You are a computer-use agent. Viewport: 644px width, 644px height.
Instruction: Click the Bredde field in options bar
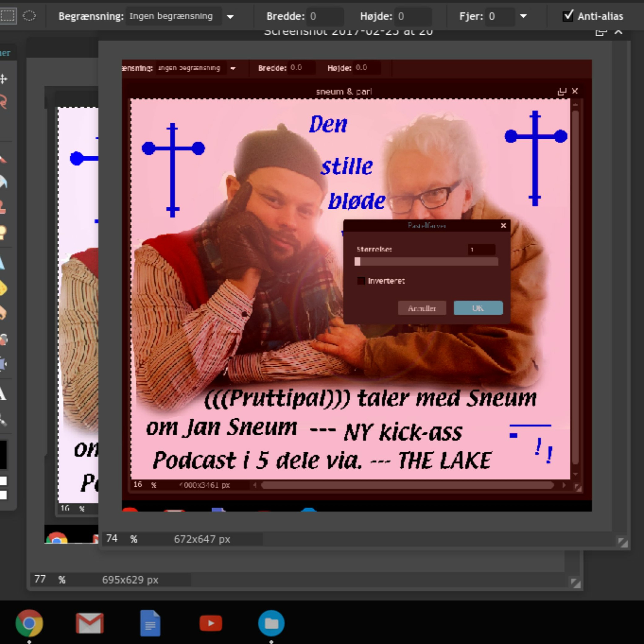point(325,16)
